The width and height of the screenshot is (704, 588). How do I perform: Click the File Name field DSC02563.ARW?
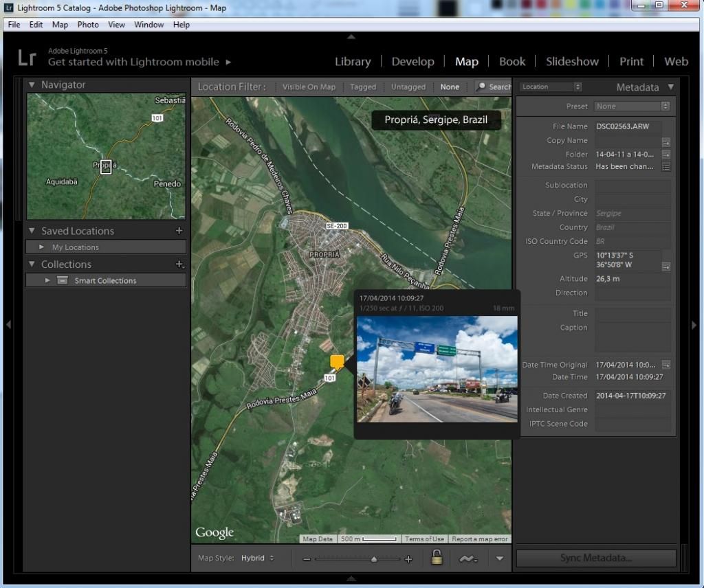[628, 126]
